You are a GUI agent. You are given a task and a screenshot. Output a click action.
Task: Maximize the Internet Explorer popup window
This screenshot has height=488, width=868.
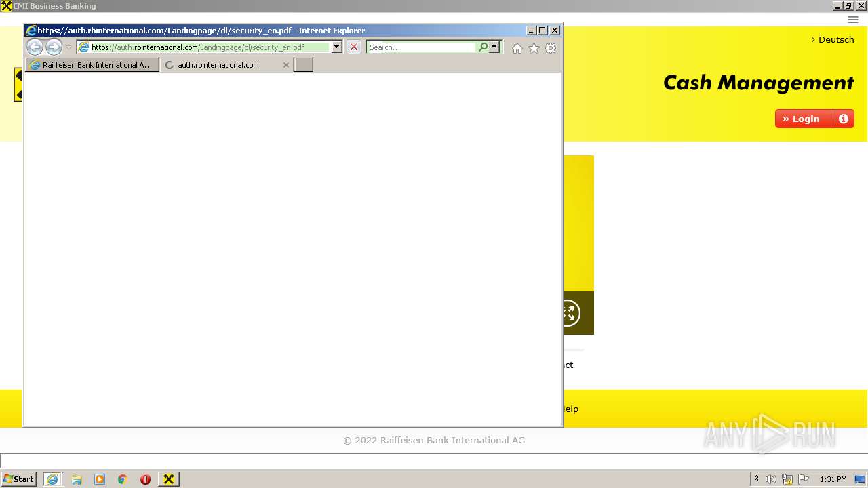542,30
